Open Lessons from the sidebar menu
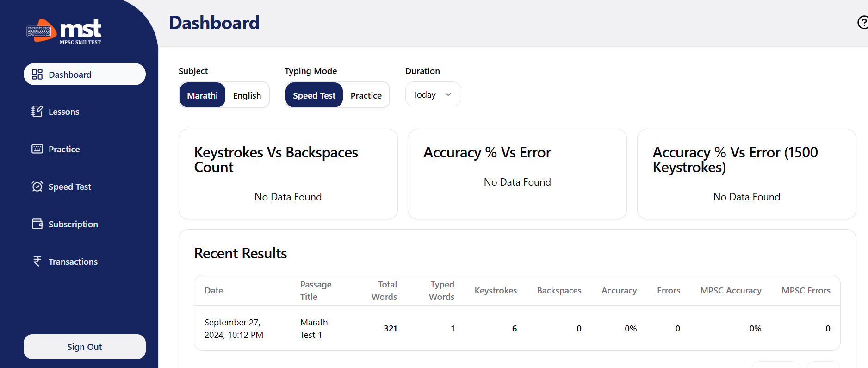 [x=64, y=112]
